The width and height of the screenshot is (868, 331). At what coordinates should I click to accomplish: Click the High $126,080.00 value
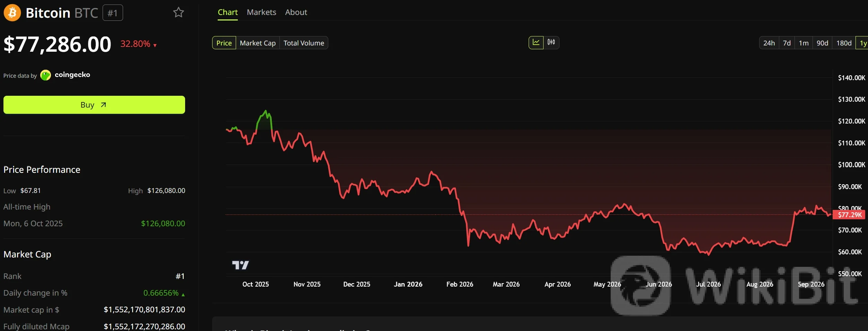(x=166, y=190)
